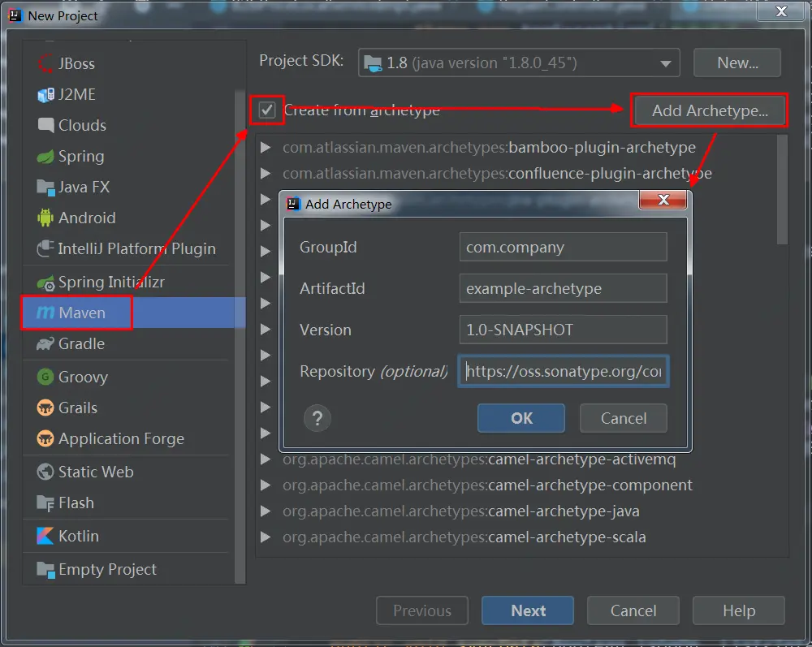Select the Spring project type label
This screenshot has height=647, width=812.
(81, 157)
